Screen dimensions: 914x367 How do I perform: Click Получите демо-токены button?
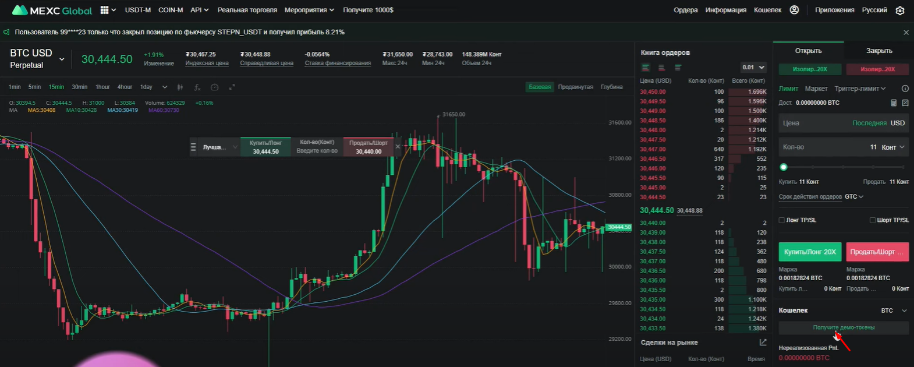pyautogui.click(x=843, y=328)
